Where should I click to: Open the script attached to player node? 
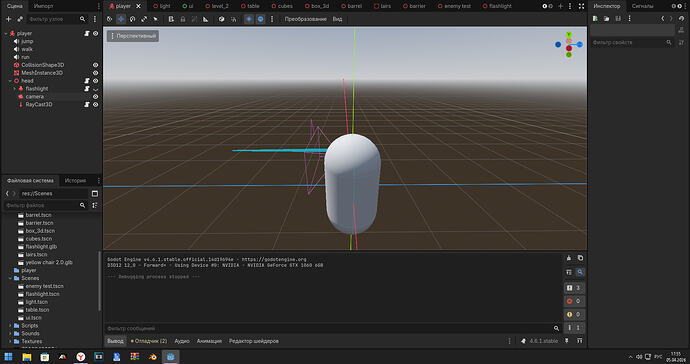pos(87,33)
